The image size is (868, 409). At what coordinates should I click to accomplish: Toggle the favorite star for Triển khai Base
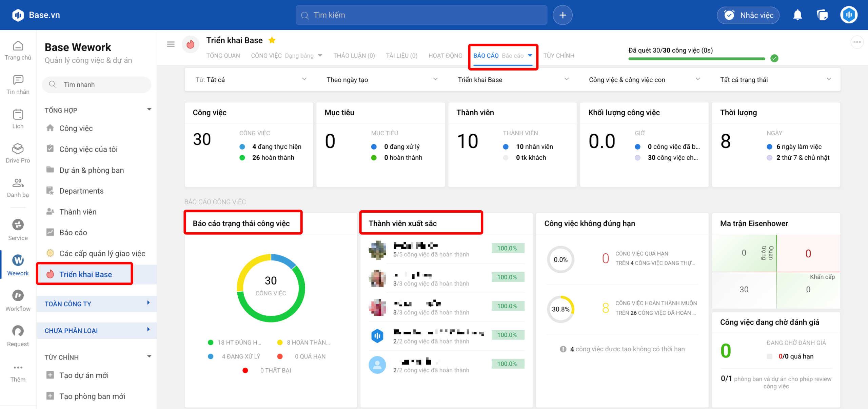(272, 40)
